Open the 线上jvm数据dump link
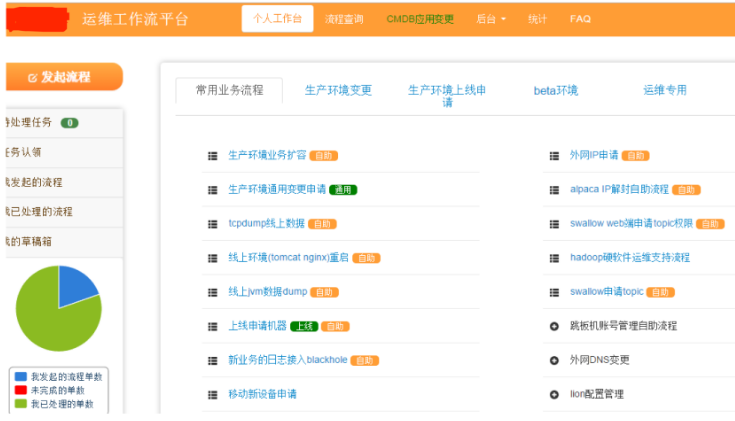735x421 pixels. point(267,292)
